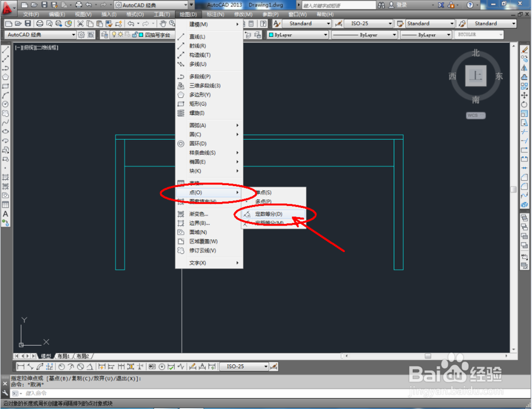Click the workspace settings gear icon

(x=81, y=35)
